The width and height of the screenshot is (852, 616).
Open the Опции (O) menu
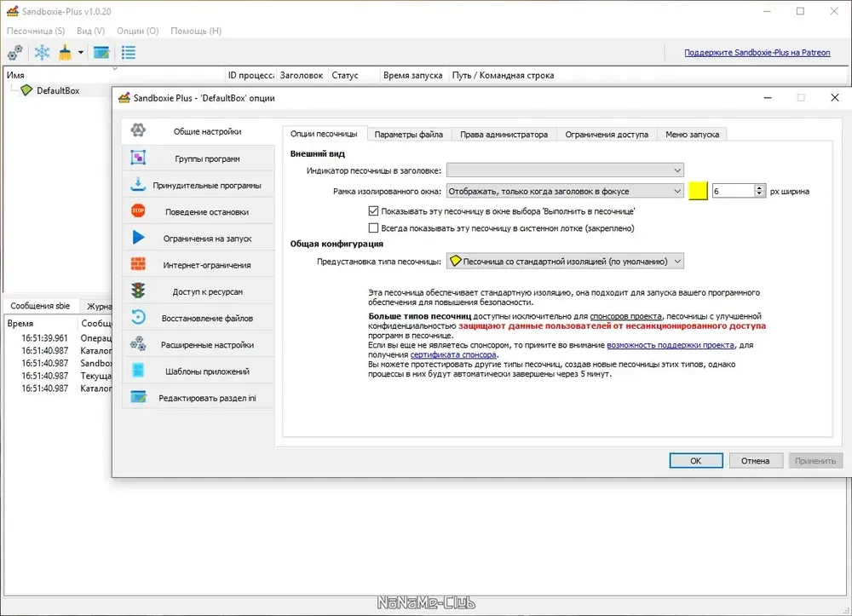137,31
